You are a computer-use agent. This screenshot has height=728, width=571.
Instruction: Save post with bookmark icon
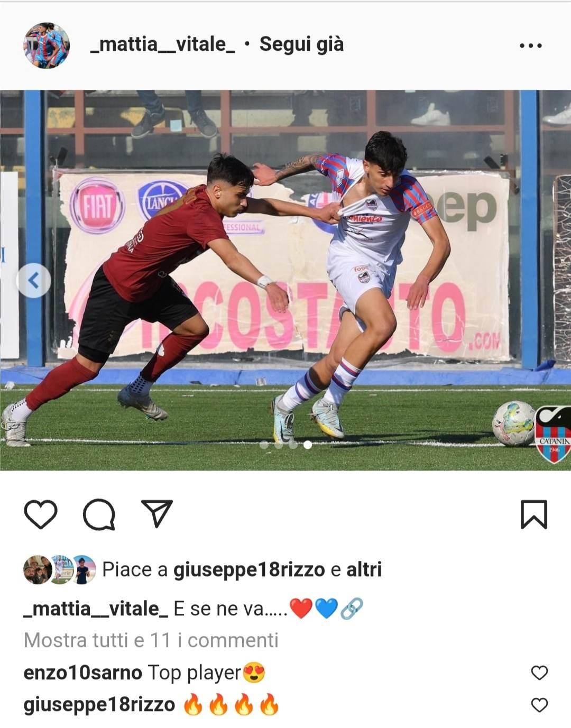click(534, 514)
